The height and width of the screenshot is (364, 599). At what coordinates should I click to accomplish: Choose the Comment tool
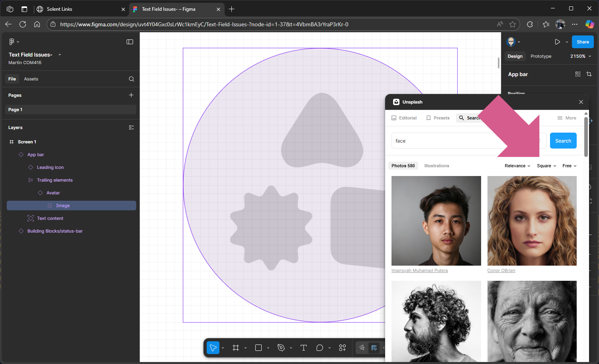coord(319,348)
